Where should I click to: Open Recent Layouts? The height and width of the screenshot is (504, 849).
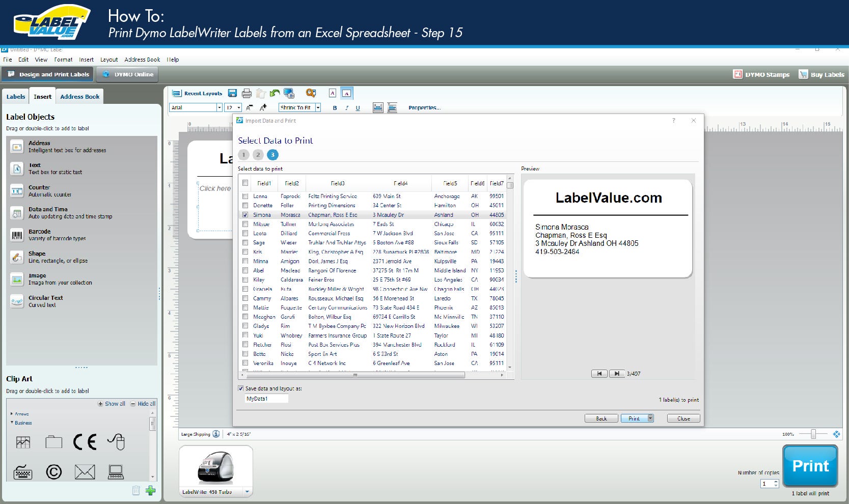tap(197, 93)
